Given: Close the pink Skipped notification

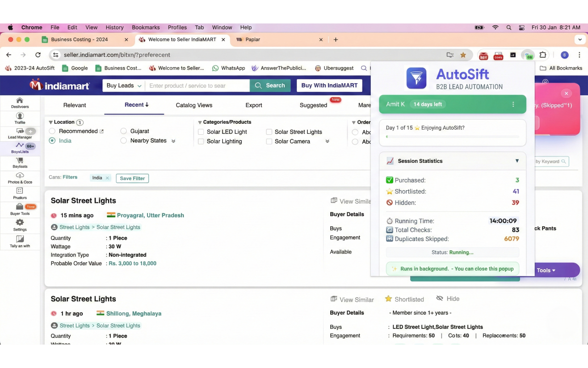Looking at the screenshot, I should pyautogui.click(x=566, y=93).
